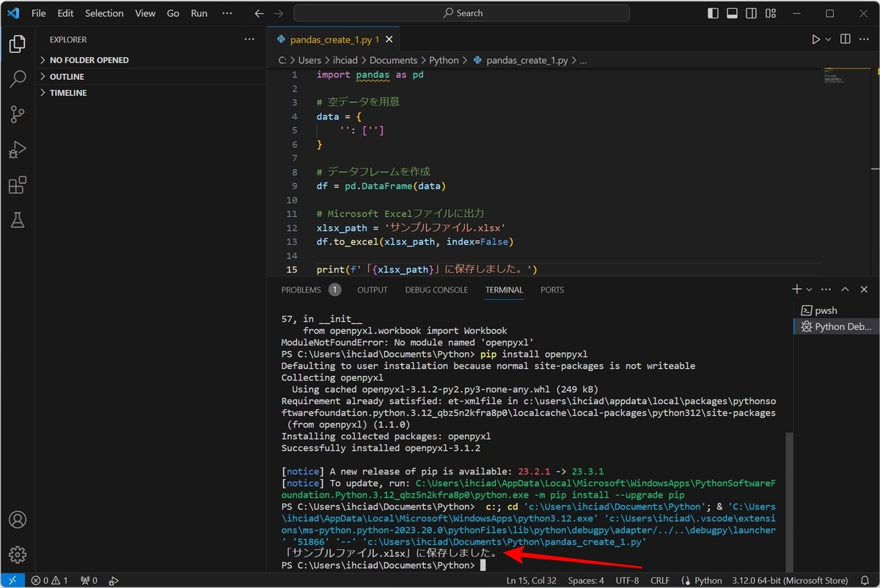Toggle the secondary side bar layout button

[752, 13]
